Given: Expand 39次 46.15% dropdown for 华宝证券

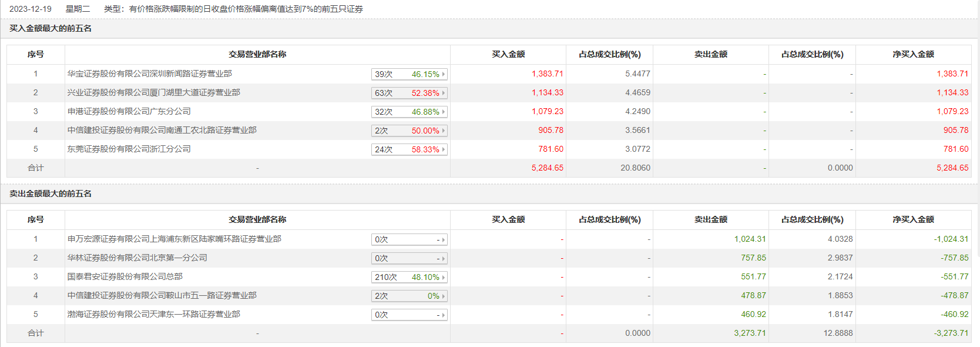Looking at the screenshot, I should [x=409, y=74].
